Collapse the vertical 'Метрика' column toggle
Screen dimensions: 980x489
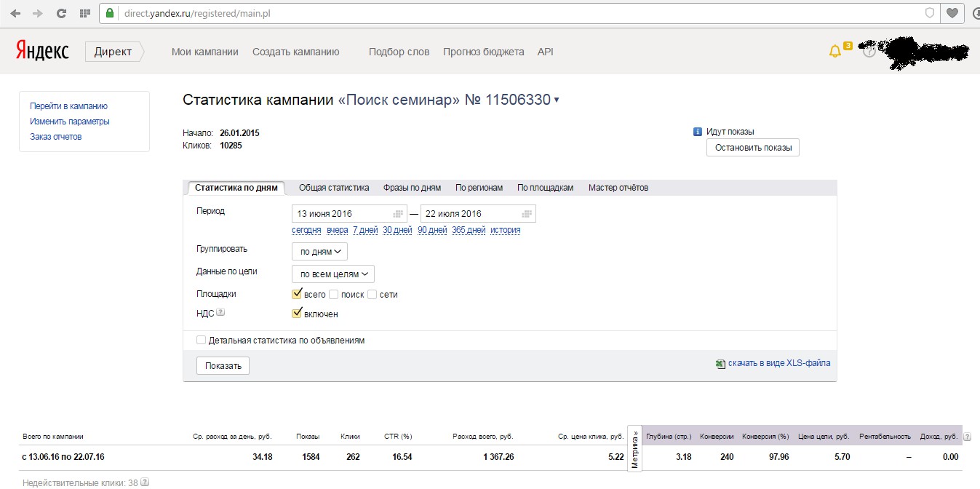634,448
